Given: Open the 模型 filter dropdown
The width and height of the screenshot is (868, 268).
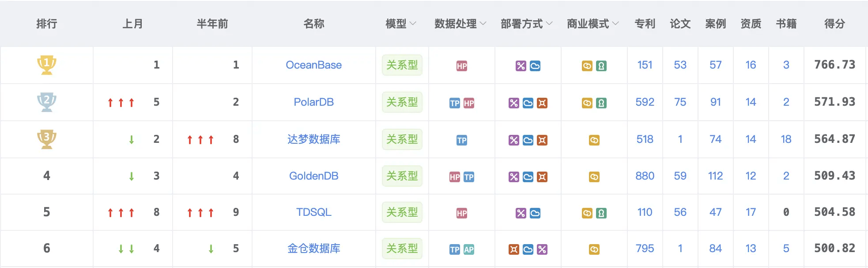Looking at the screenshot, I should (400, 24).
